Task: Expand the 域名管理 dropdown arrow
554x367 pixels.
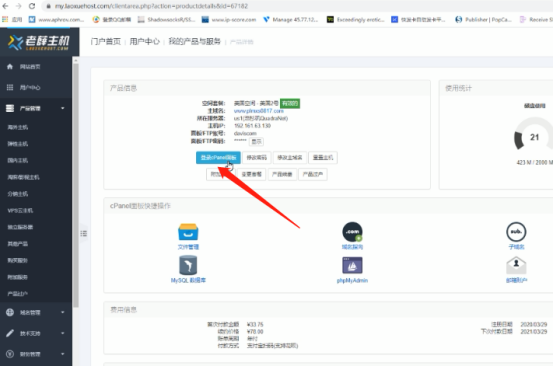Action: click(x=63, y=312)
